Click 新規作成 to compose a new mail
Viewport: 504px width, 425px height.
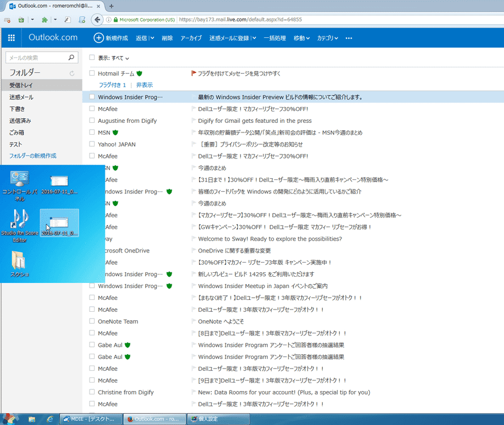(111, 38)
